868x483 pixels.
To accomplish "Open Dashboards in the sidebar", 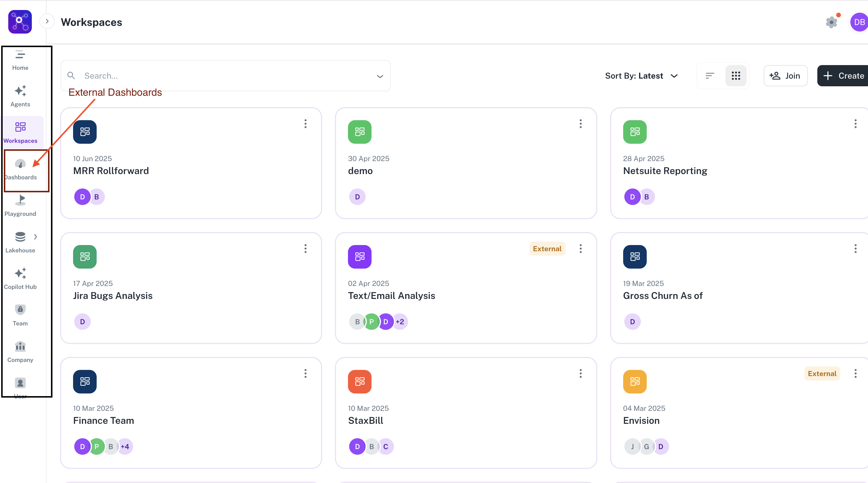I will (x=20, y=169).
